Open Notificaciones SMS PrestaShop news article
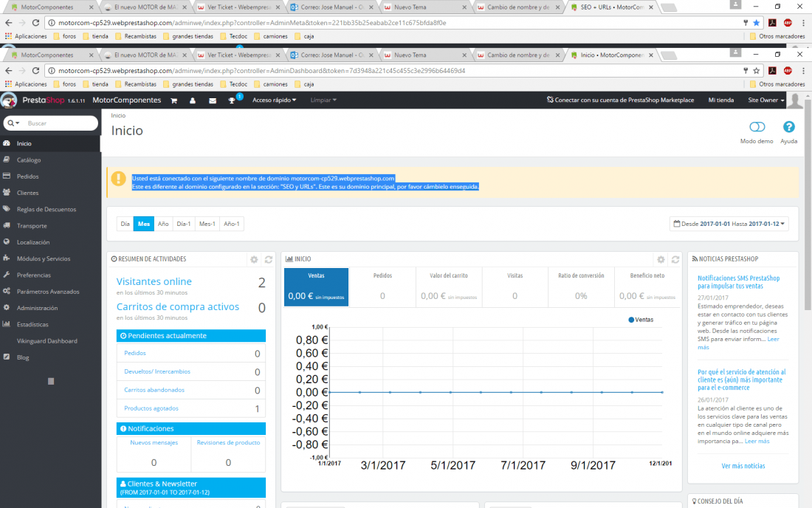The height and width of the screenshot is (508, 812). tap(738, 282)
